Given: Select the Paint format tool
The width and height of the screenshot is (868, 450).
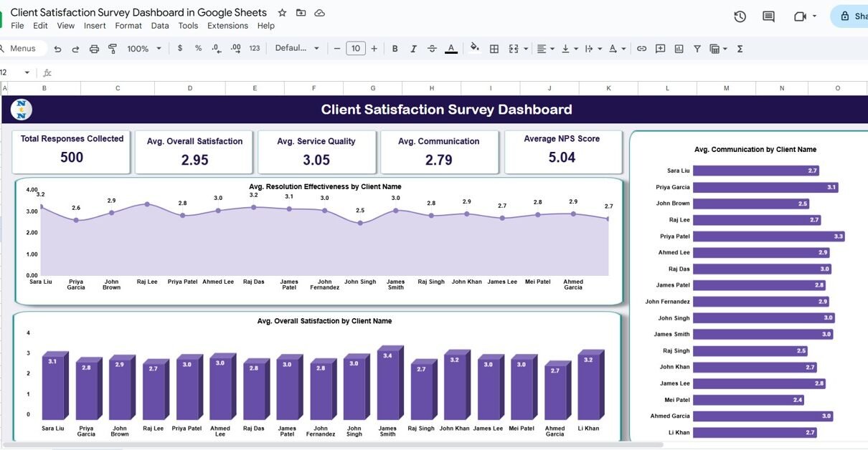Looking at the screenshot, I should [x=113, y=49].
